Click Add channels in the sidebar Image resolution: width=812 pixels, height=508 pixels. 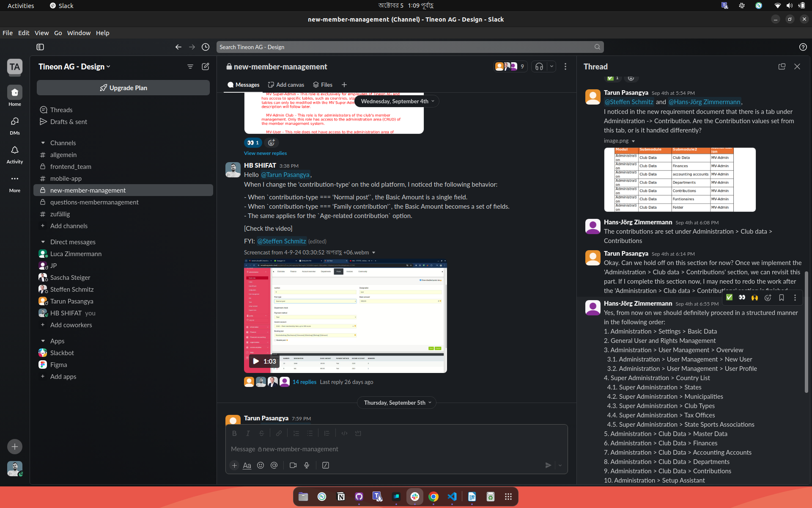tap(69, 226)
